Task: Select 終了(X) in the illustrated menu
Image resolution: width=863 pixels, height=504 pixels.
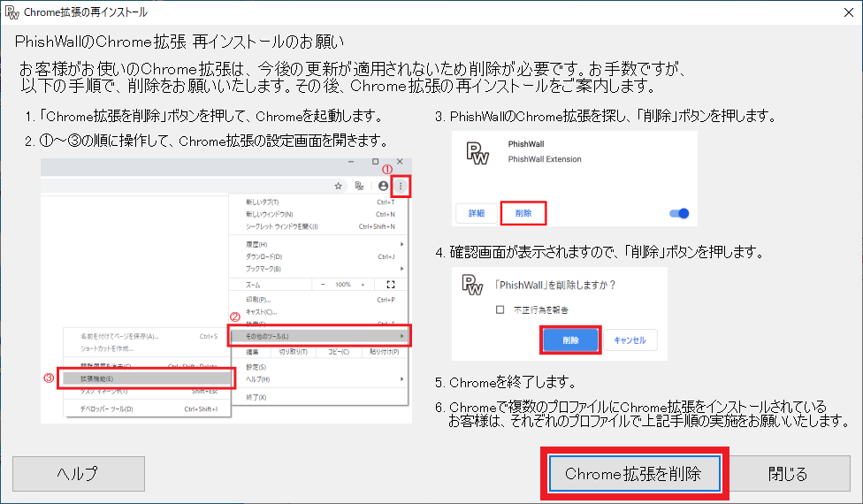Action: (320, 397)
